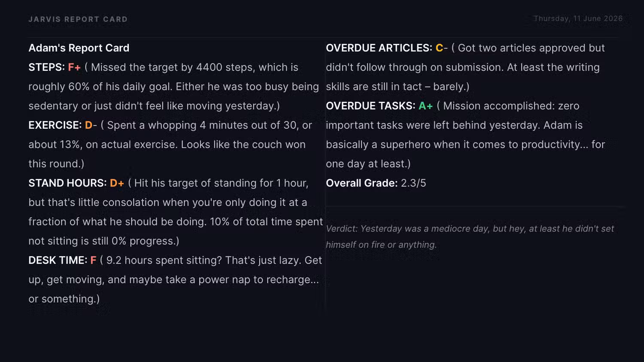Image resolution: width=644 pixels, height=362 pixels.
Task: Click the JARVIS REPORT CARD header
Action: point(78,19)
